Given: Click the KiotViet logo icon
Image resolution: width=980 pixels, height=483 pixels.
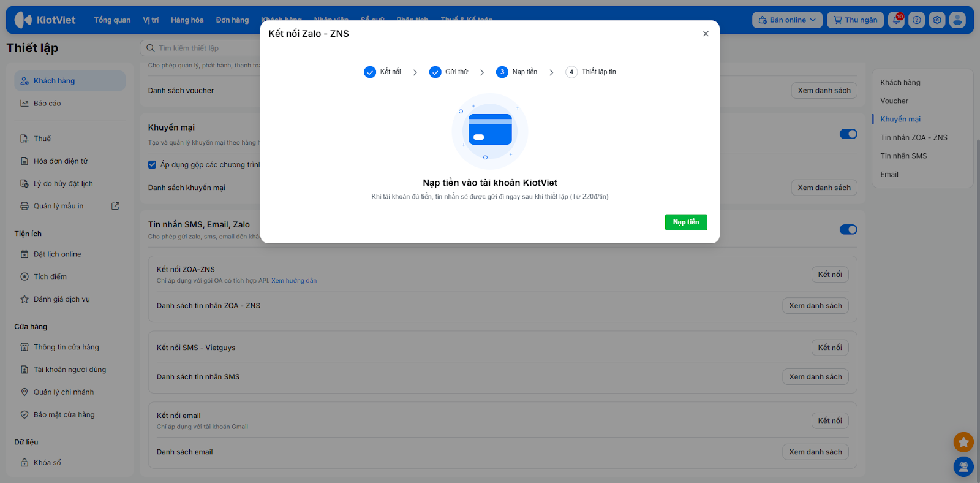Looking at the screenshot, I should (x=23, y=20).
